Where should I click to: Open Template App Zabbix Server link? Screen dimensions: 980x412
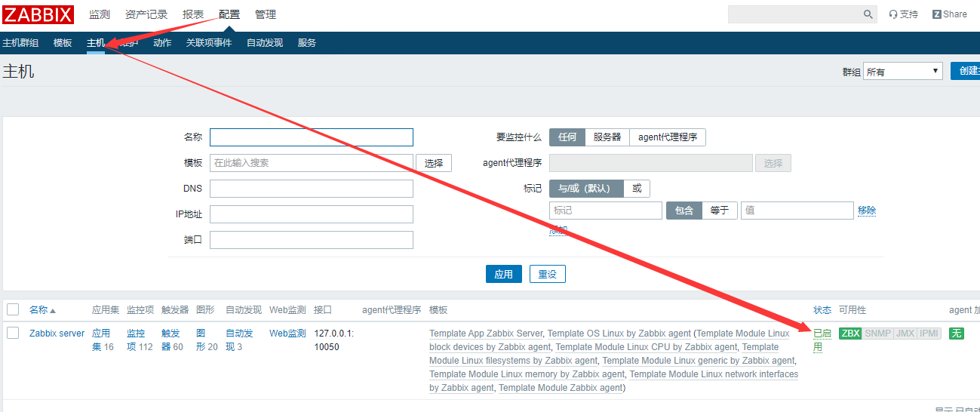[x=486, y=333]
